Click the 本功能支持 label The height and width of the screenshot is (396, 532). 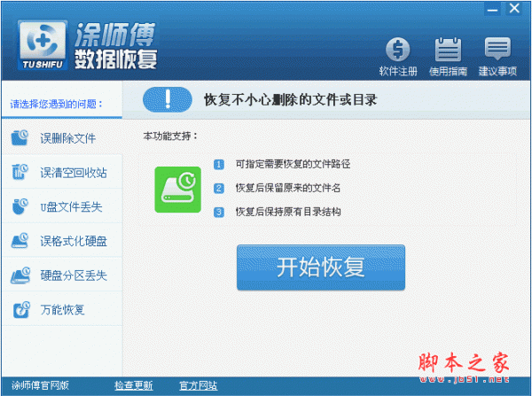click(x=170, y=136)
